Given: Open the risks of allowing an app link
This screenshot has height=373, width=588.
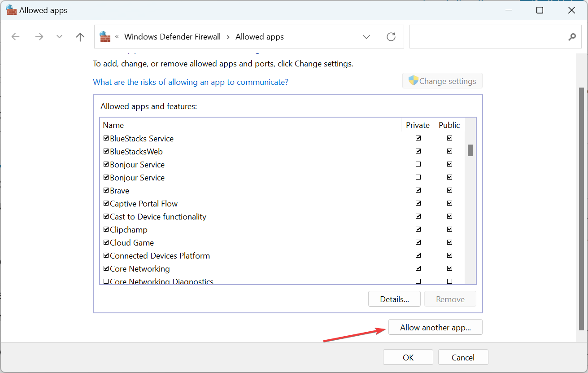Looking at the screenshot, I should 191,82.
